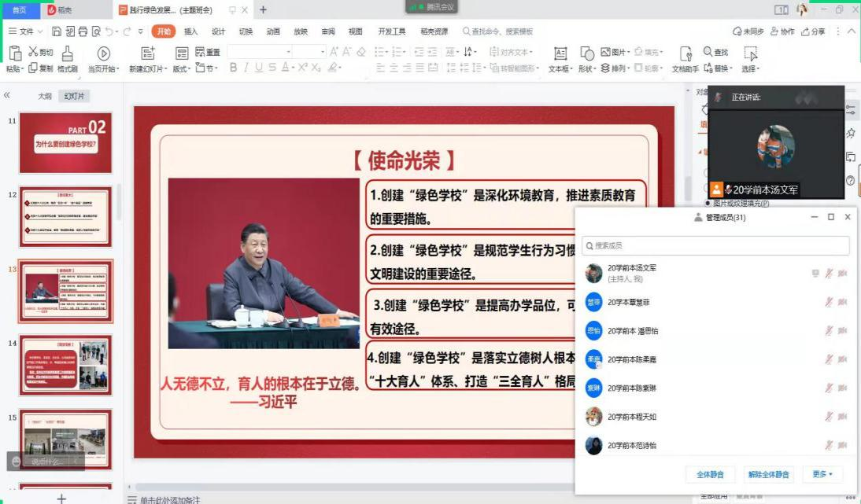861x504 pixels.
Task: Switch to the 插入 ribbon tab
Action: (190, 31)
